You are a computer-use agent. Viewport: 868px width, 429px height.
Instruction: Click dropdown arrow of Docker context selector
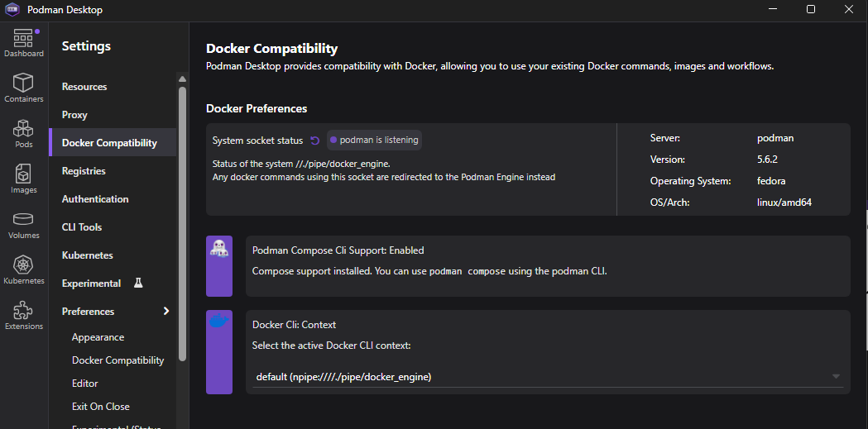[x=836, y=377]
